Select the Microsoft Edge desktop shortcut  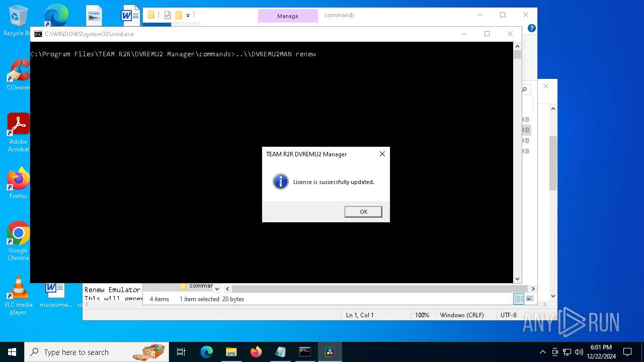pyautogui.click(x=56, y=15)
